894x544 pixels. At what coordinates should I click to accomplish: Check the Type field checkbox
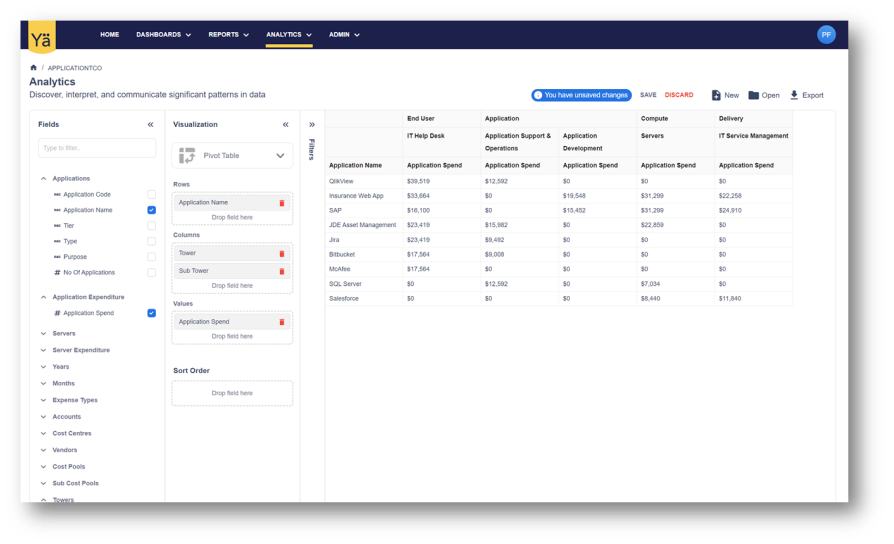pos(151,241)
